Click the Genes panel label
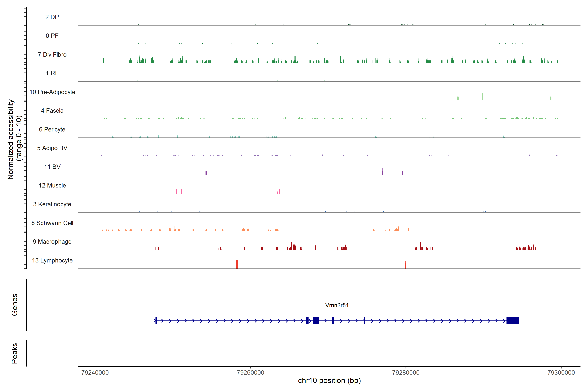 coord(15,305)
